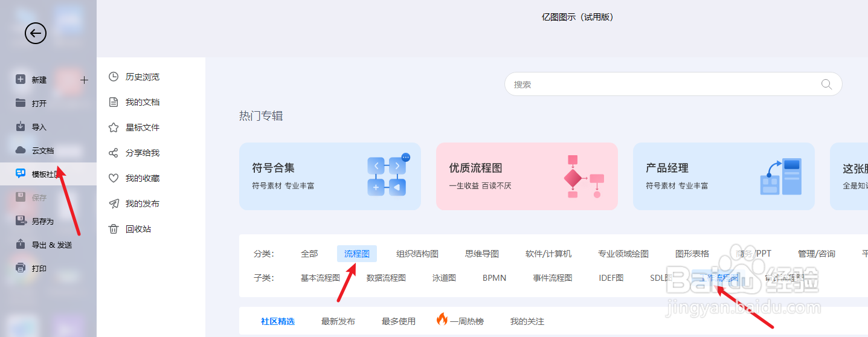Select category 专业领域绘图
This screenshot has width=868, height=337.
click(x=623, y=254)
